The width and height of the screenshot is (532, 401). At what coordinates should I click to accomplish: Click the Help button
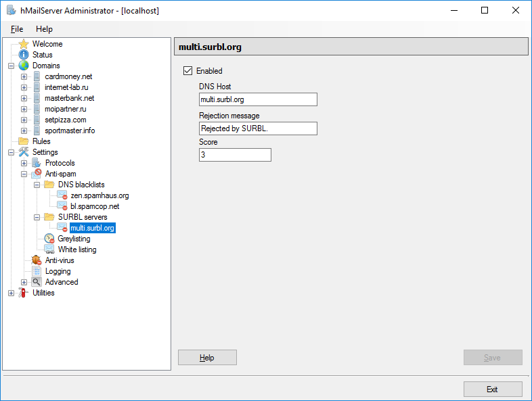click(207, 358)
